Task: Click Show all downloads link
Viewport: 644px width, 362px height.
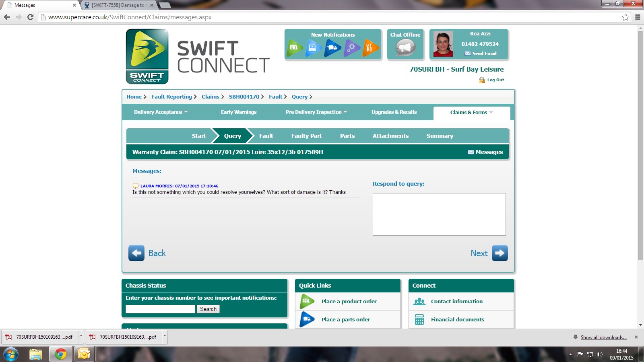Action: [x=603, y=337]
